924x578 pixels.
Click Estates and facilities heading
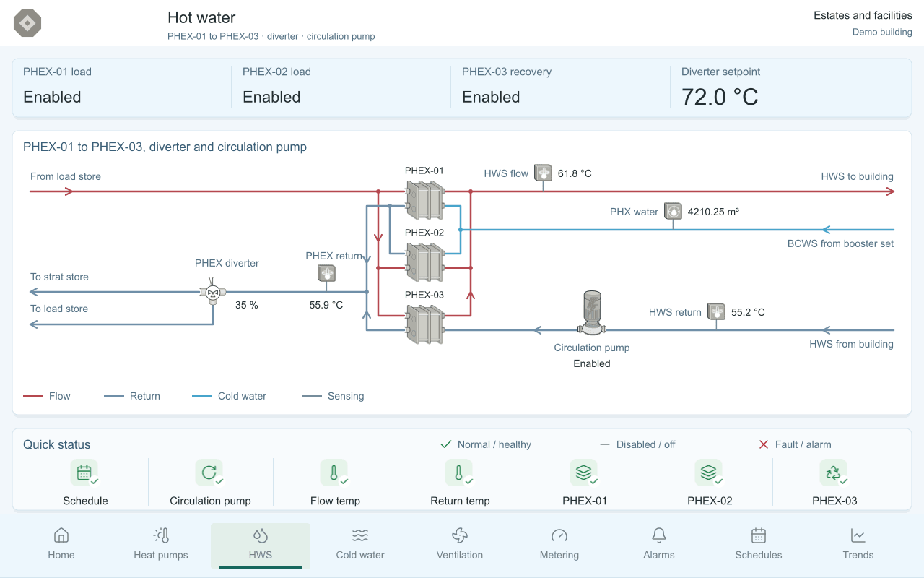point(863,15)
